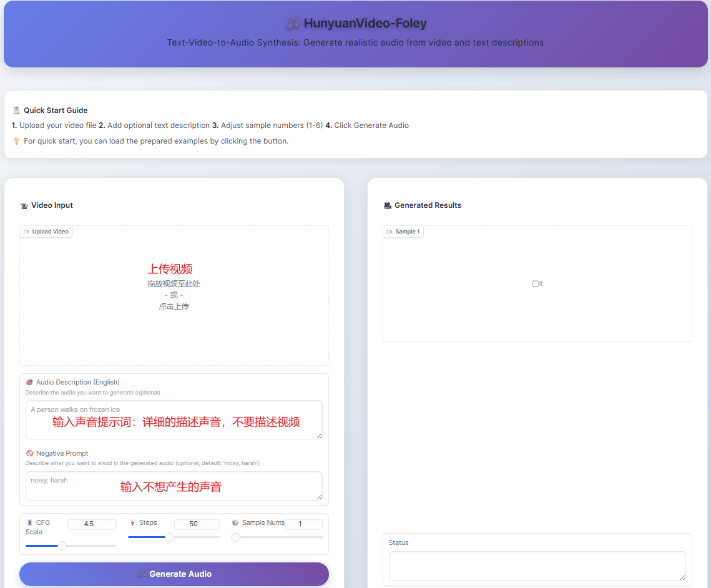Viewport: 711px width, 588px height.
Task: Click inside the Status output text box
Action: pyautogui.click(x=536, y=566)
